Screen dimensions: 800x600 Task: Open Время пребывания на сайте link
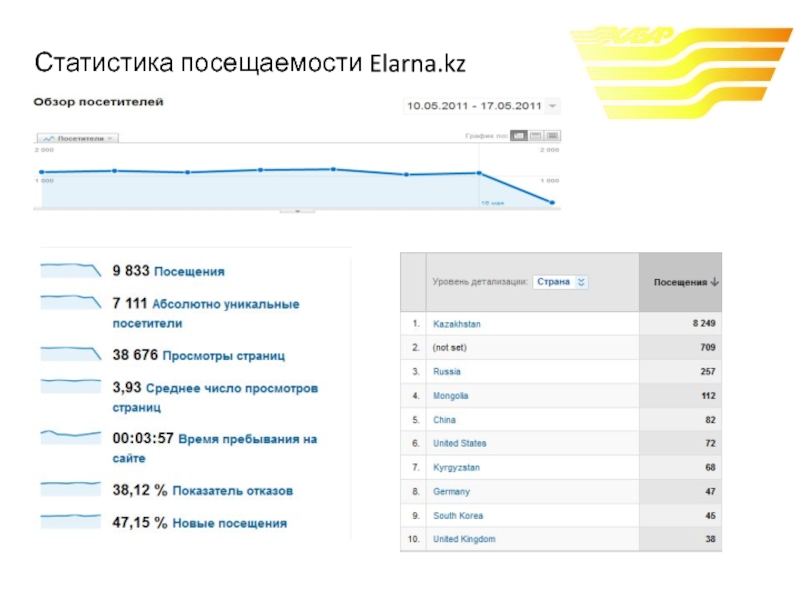coord(214,448)
